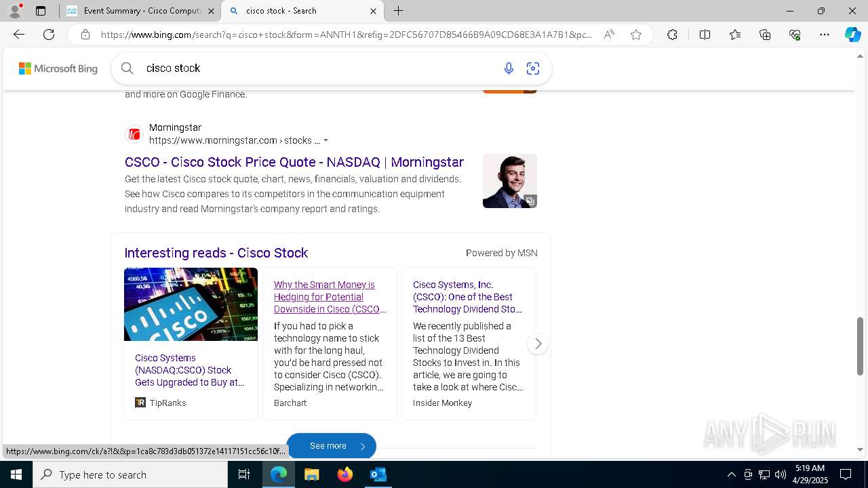
Task: Open the Cisco logo article thumbnail
Action: [191, 304]
